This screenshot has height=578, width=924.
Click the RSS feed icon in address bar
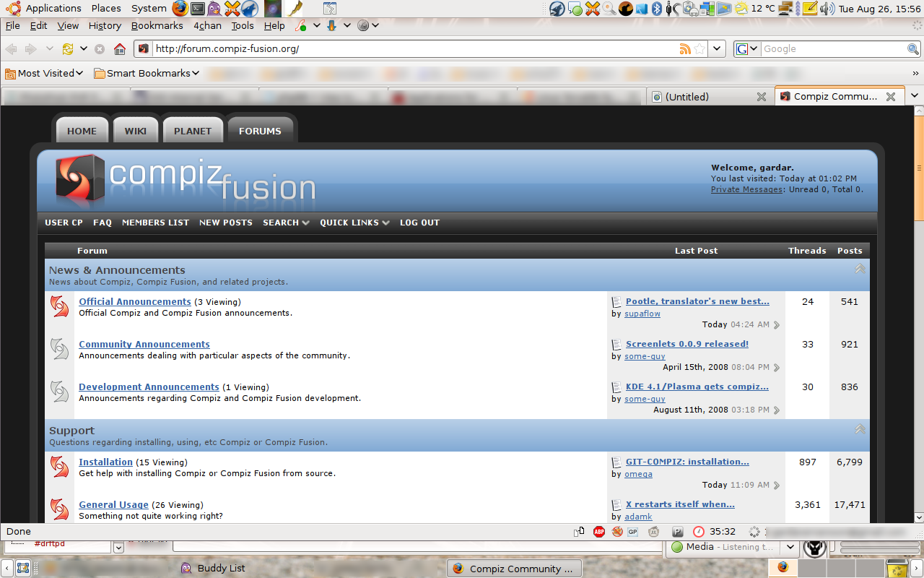point(684,49)
